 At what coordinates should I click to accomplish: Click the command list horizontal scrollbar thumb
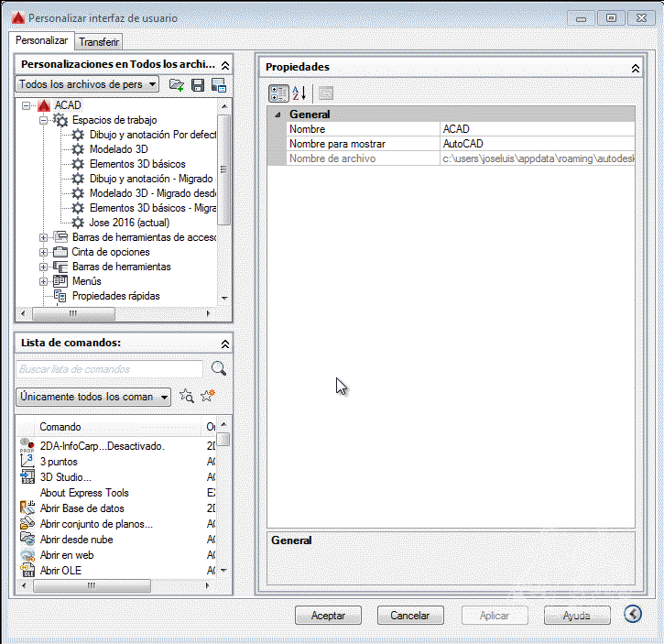coord(92,585)
